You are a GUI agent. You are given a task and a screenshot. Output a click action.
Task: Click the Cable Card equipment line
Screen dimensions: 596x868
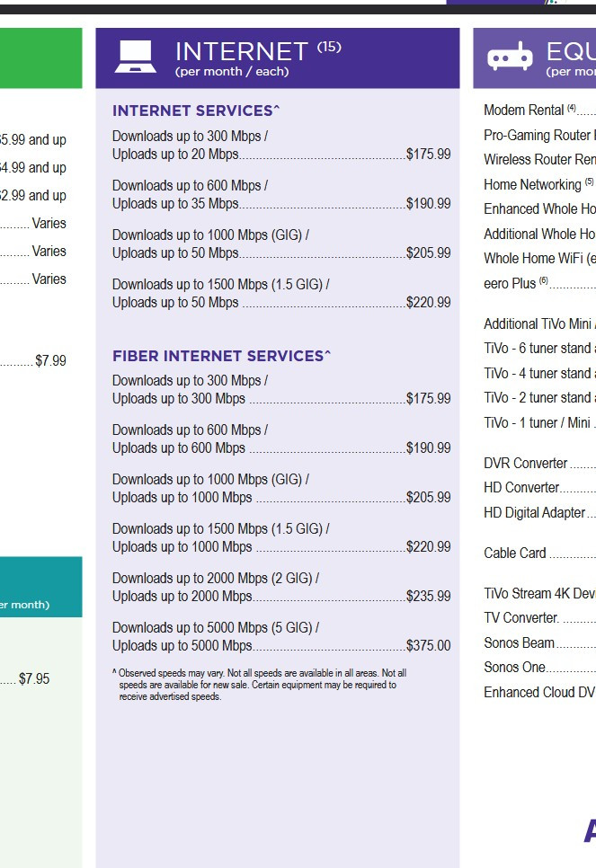(539, 553)
